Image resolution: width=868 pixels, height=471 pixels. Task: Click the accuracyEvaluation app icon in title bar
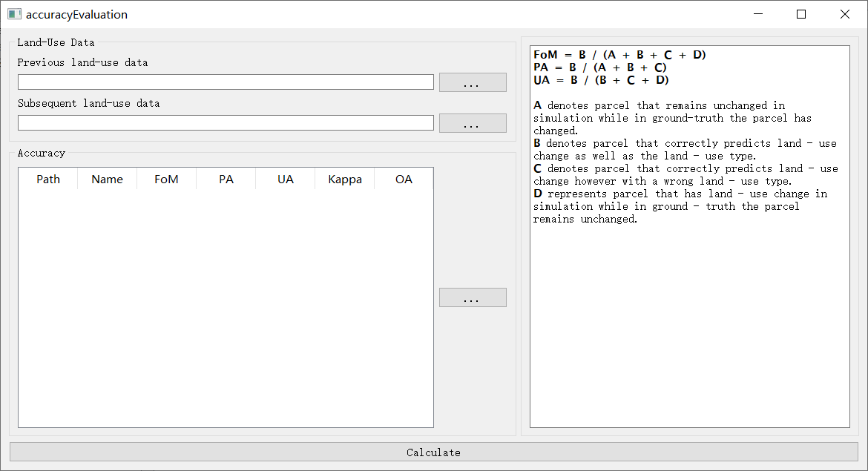click(x=14, y=14)
